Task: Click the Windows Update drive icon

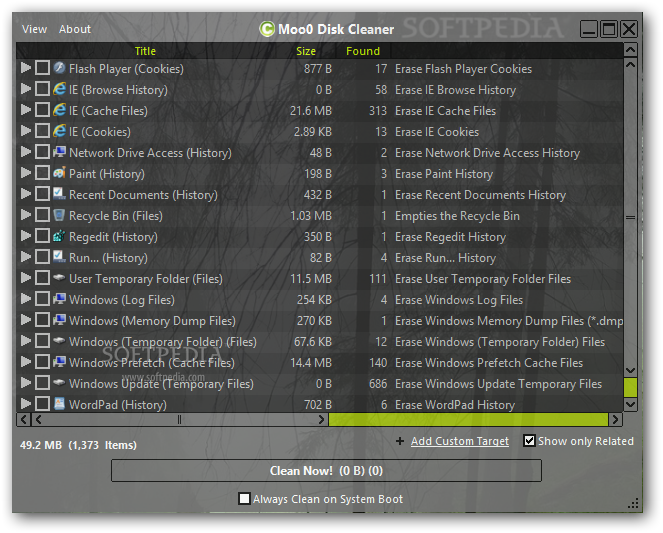Action: (59, 383)
